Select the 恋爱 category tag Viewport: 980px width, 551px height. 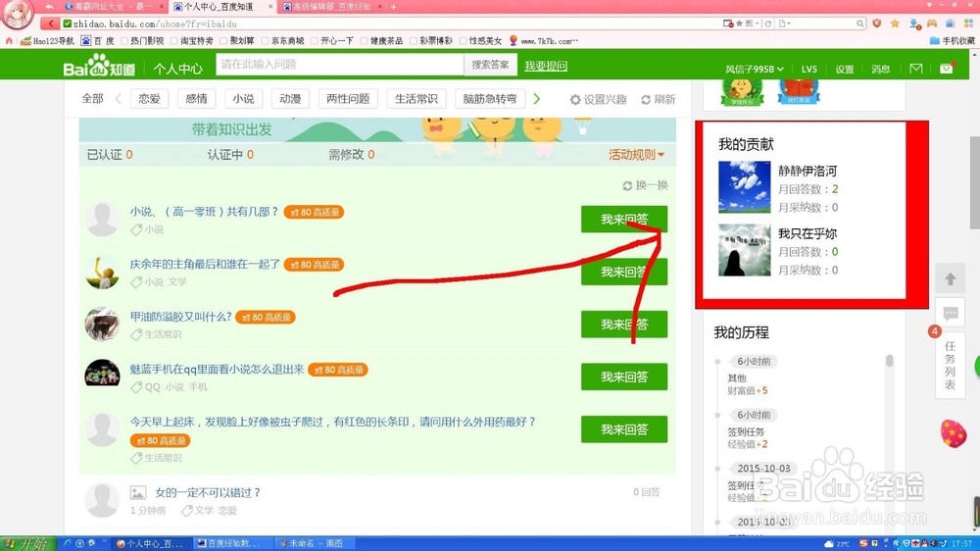(x=149, y=99)
